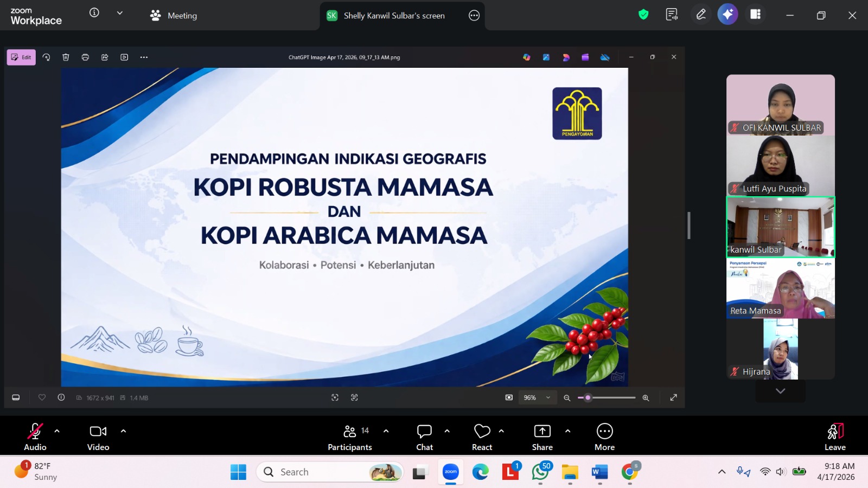This screenshot has width=868, height=488.
Task: Toggle the Video camera
Action: 98,436
